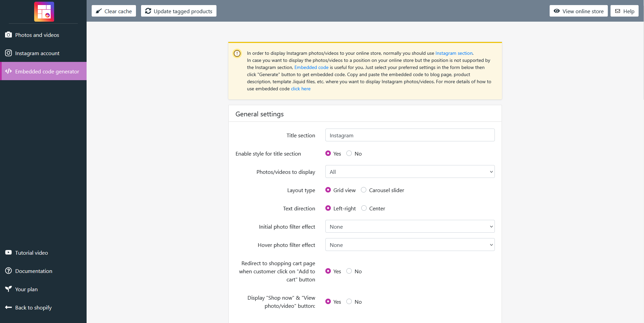The image size is (644, 323).
Task: Open the View online store button
Action: pos(578,11)
